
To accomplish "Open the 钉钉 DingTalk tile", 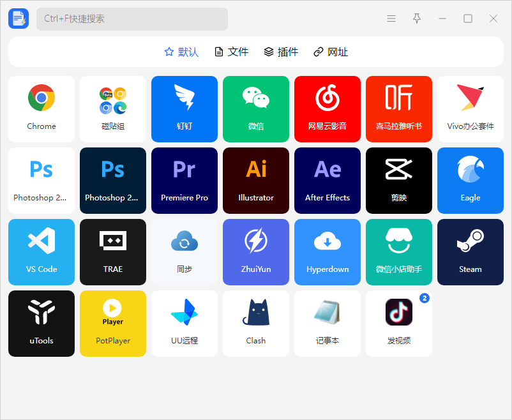I will (x=184, y=109).
